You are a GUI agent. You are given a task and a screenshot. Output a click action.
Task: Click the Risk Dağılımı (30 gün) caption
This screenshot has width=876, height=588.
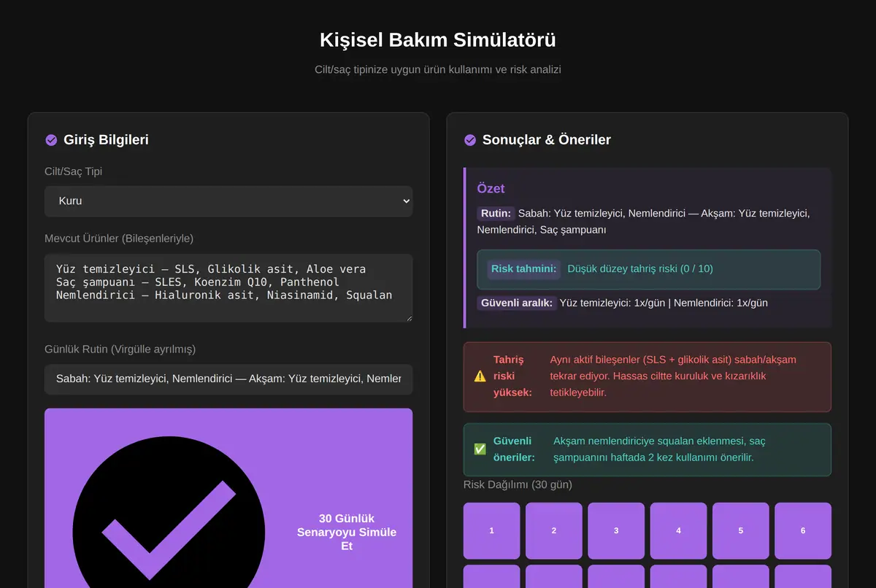[518, 485]
